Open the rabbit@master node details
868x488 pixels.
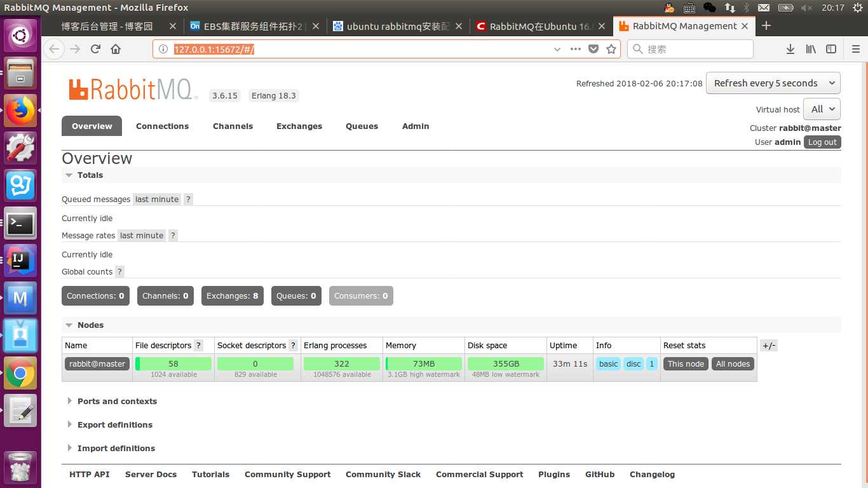point(97,364)
